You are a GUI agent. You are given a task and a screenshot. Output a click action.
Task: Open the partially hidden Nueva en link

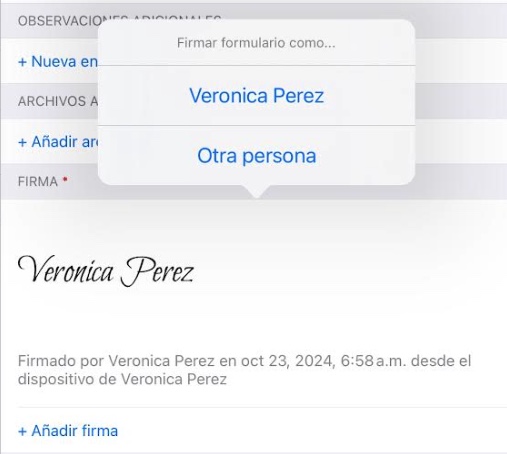click(58, 62)
